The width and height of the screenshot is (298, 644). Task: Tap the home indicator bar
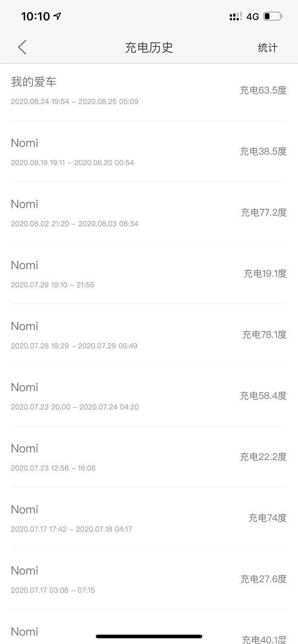coord(149,636)
